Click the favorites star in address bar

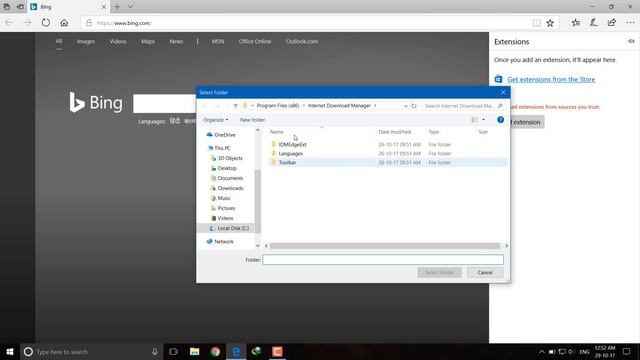550,23
